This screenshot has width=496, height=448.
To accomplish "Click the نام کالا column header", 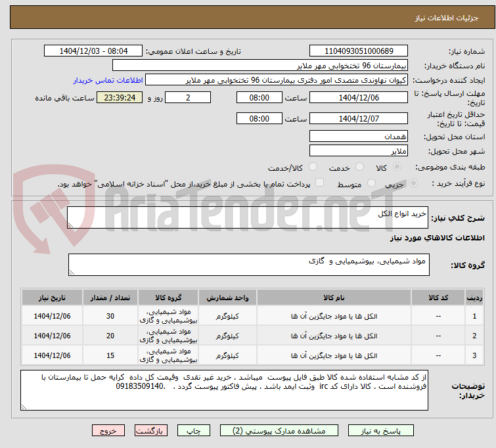I will (334, 298).
